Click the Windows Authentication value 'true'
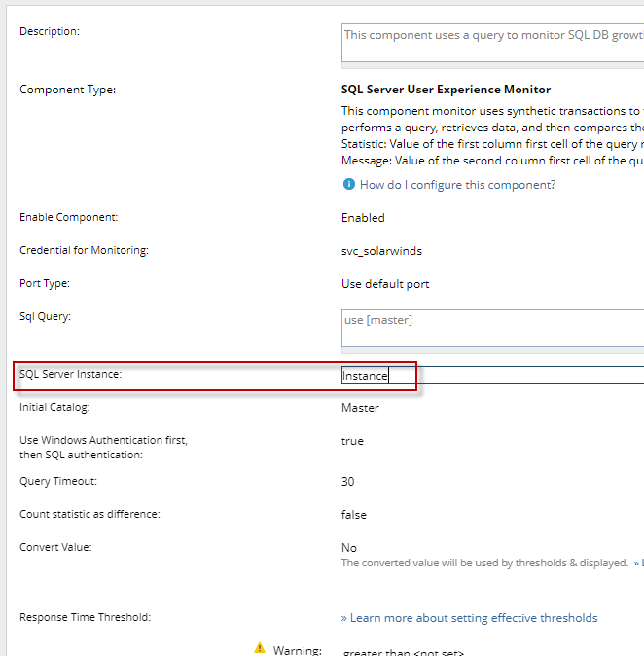This screenshot has width=644, height=656. click(352, 441)
